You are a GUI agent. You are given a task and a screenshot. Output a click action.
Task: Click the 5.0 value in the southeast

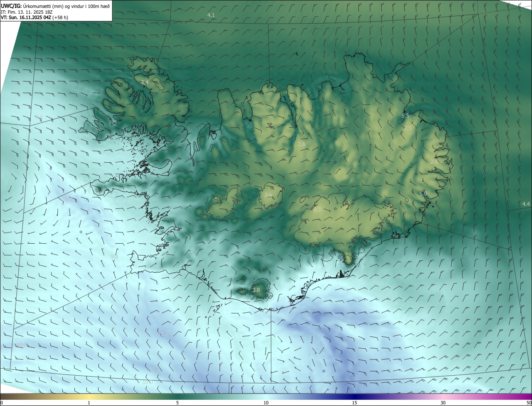point(423,193)
